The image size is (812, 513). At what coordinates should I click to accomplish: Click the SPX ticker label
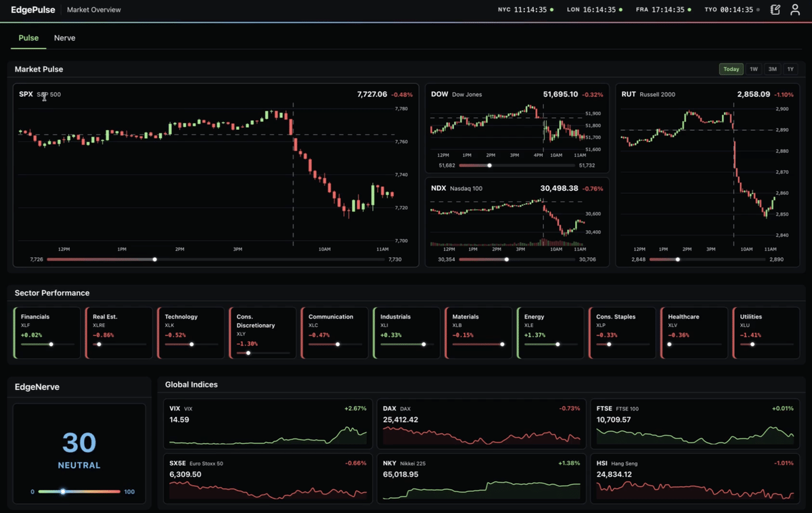tap(26, 94)
